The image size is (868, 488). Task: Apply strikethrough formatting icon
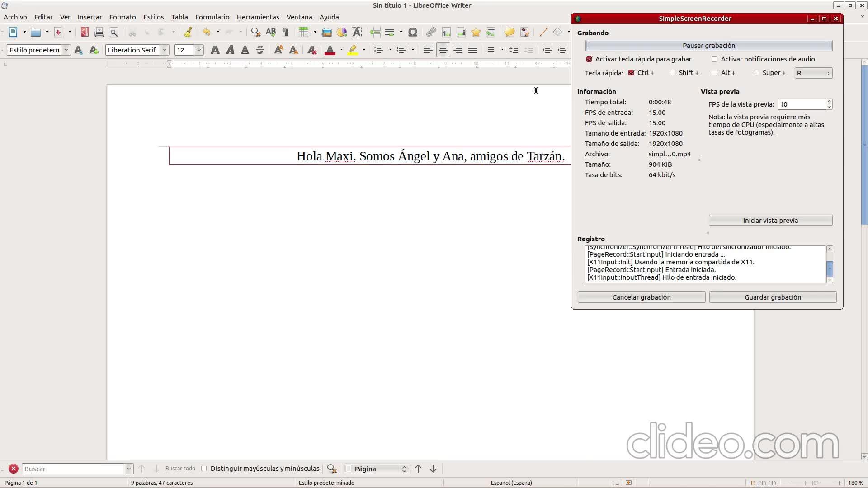260,50
